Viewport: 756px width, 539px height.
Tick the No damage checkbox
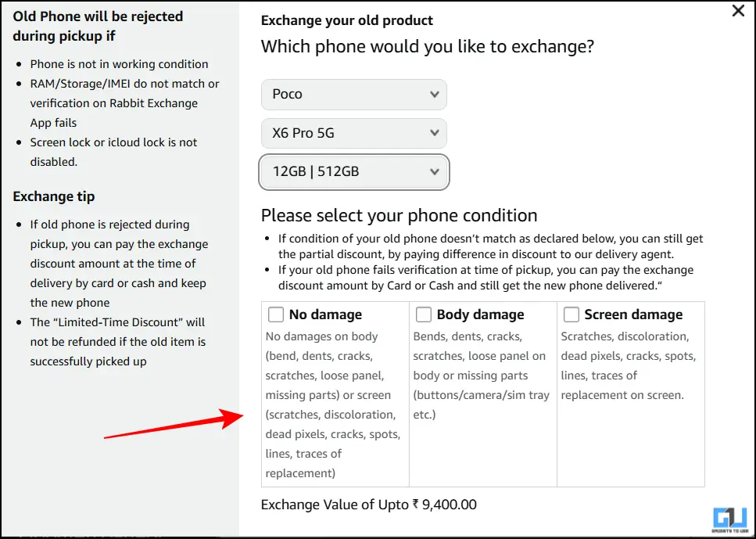click(x=276, y=314)
